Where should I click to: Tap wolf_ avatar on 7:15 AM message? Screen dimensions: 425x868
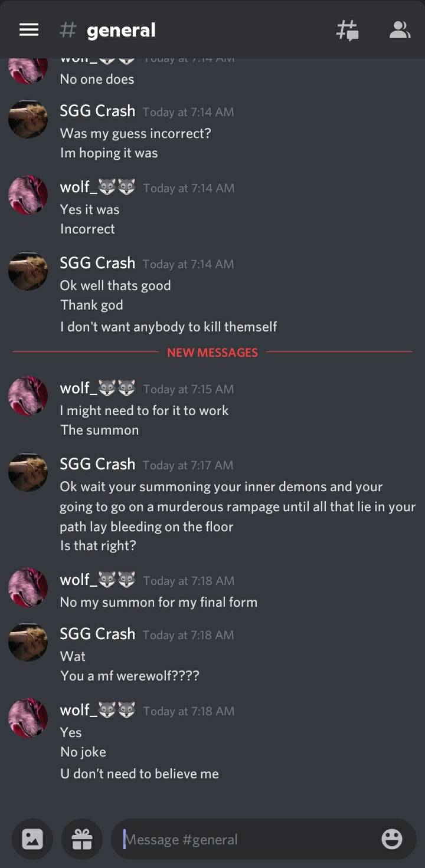pos(28,396)
